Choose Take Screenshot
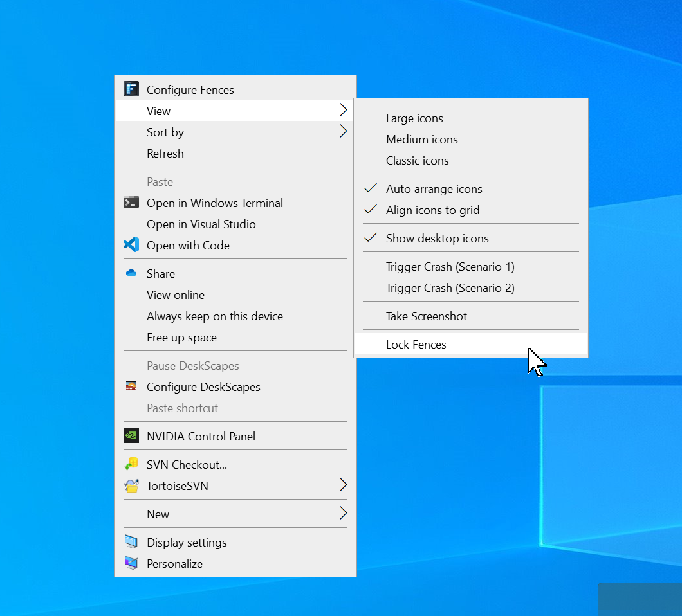Image resolution: width=682 pixels, height=616 pixels. coord(470,316)
